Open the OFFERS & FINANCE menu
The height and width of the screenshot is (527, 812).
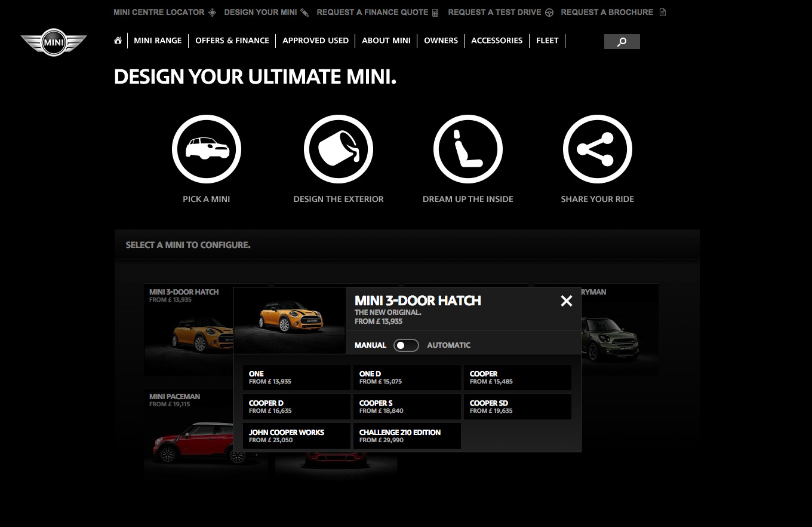click(232, 41)
